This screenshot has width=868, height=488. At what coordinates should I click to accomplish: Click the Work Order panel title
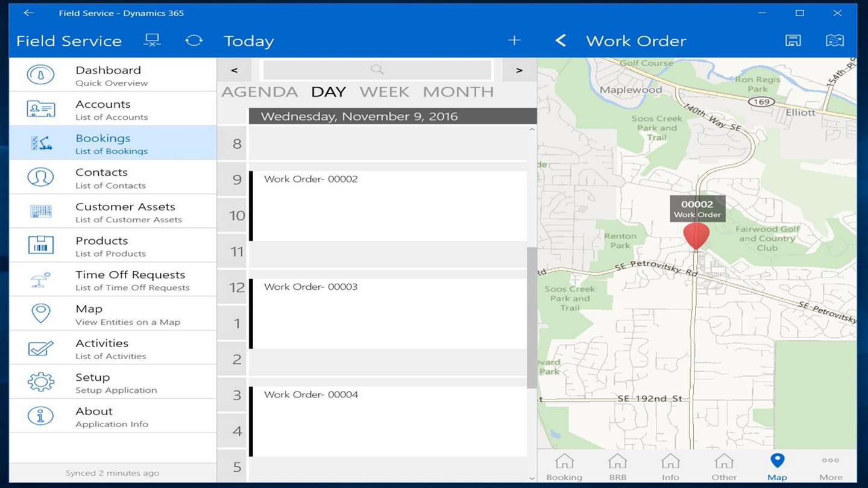point(636,41)
